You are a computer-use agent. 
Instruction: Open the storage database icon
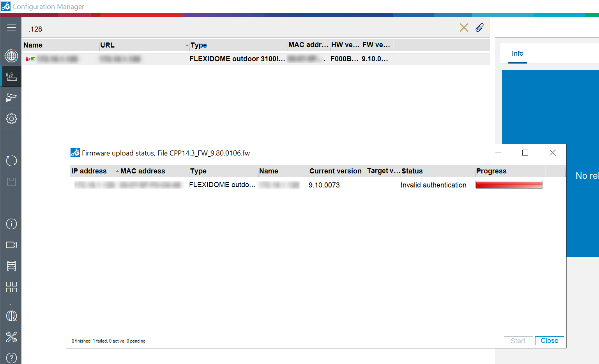[x=11, y=266]
